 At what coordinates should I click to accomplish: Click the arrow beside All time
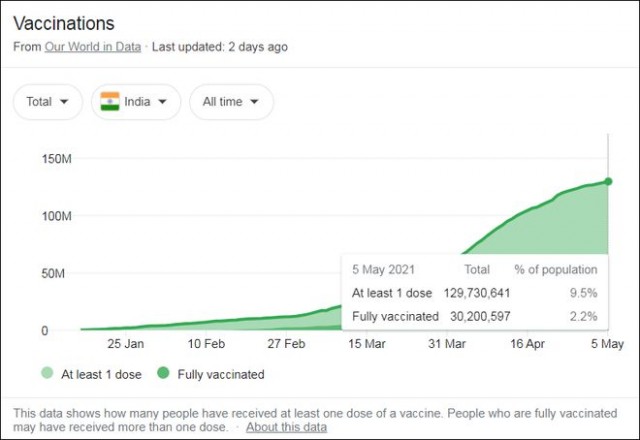pos(254,102)
